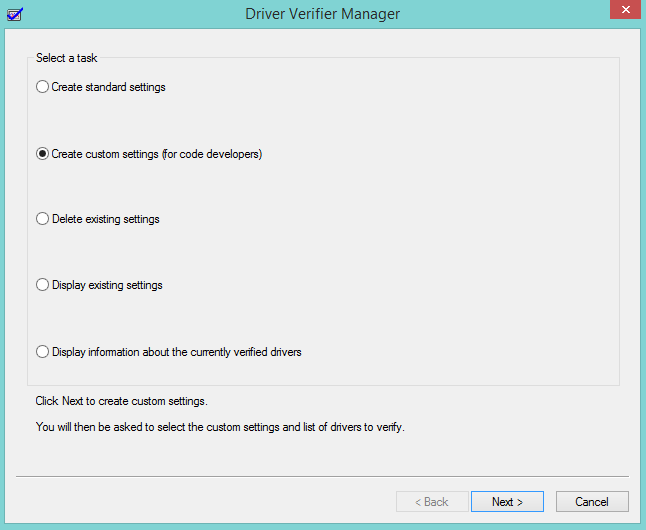646x530 pixels.
Task: Click the '(for code developers)' label text
Action: point(211,155)
